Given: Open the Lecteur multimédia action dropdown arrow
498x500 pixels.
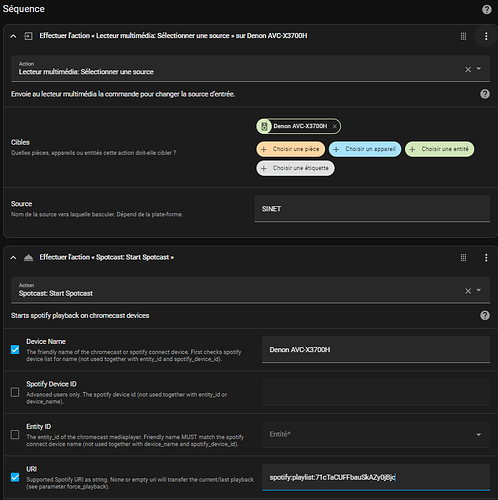Looking at the screenshot, I should [x=479, y=69].
